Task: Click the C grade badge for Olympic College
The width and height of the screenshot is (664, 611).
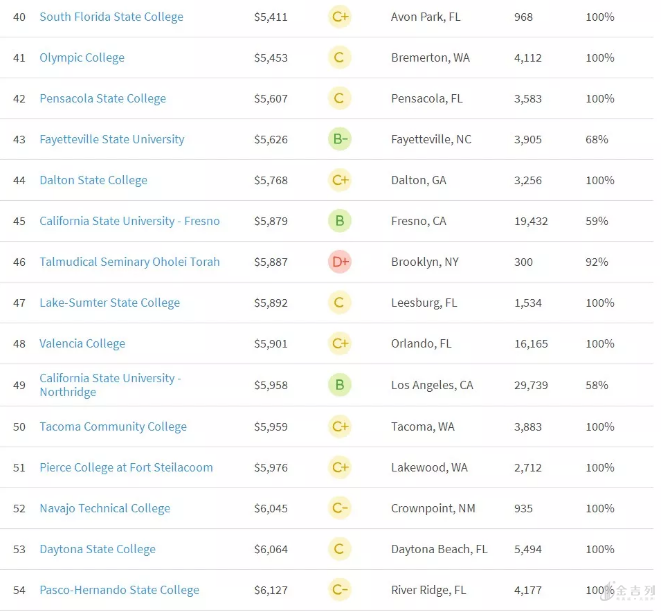Action: tap(339, 58)
